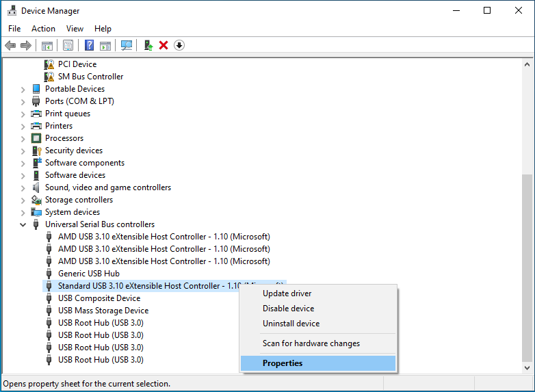This screenshot has width=535, height=392.
Task: Select the USB Mass Storage Device entry
Action: pos(103,311)
